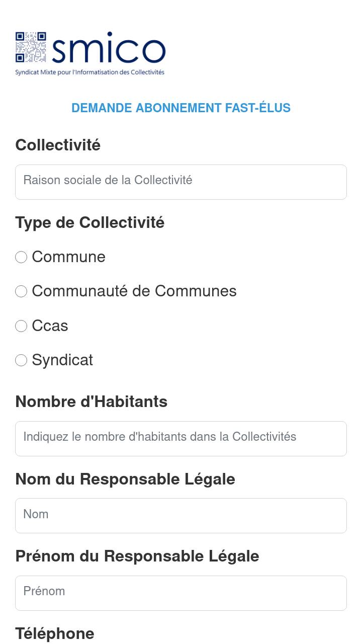Screen dimensions: 362x644
Task: Click into the Nom input field
Action: point(181,516)
